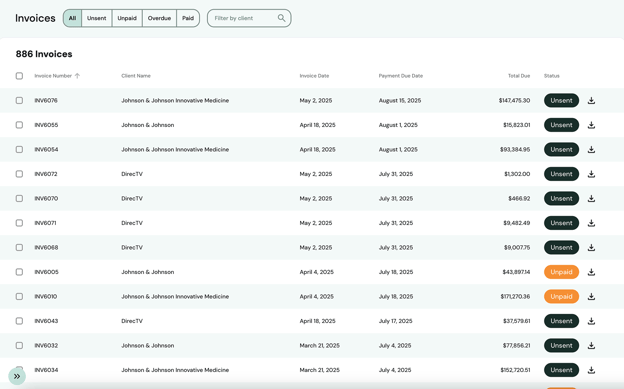
Task: Download invoice INV6072
Action: click(591, 174)
